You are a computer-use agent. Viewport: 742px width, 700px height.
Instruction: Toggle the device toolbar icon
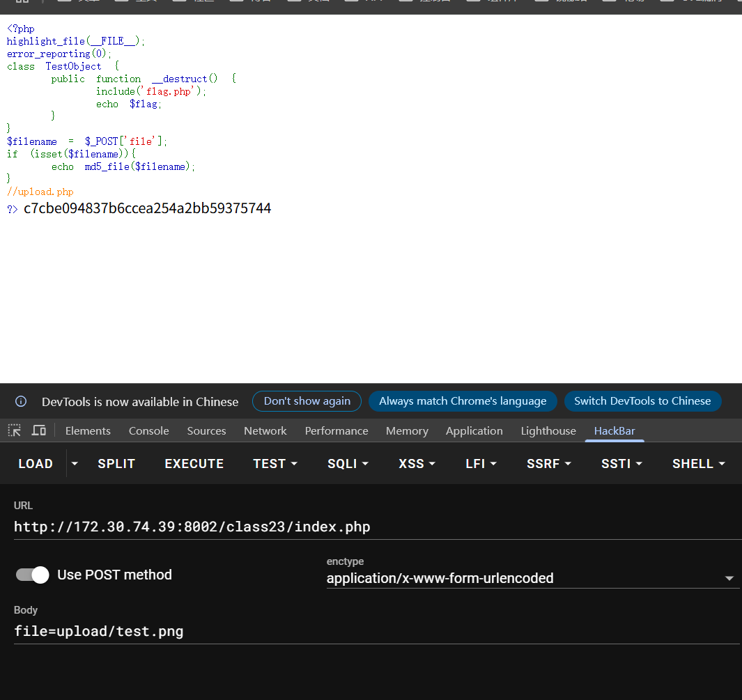pyautogui.click(x=39, y=430)
